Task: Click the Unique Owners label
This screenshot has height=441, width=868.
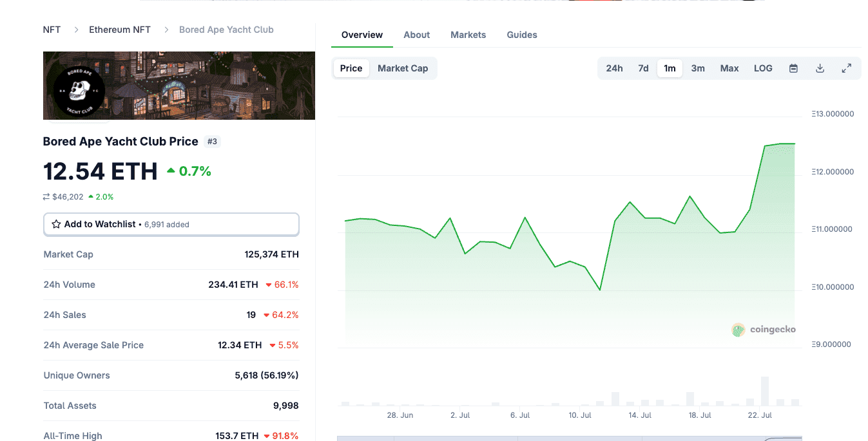Action: [x=77, y=375]
